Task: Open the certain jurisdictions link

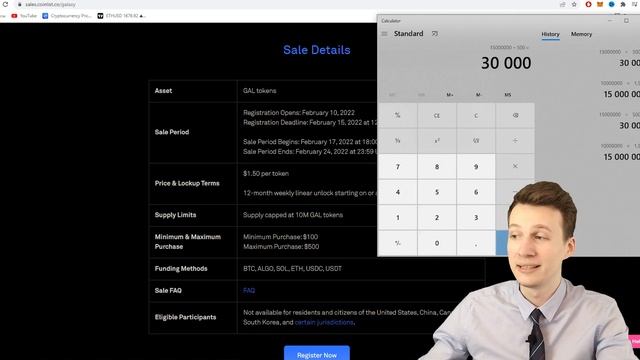Action: (324, 322)
